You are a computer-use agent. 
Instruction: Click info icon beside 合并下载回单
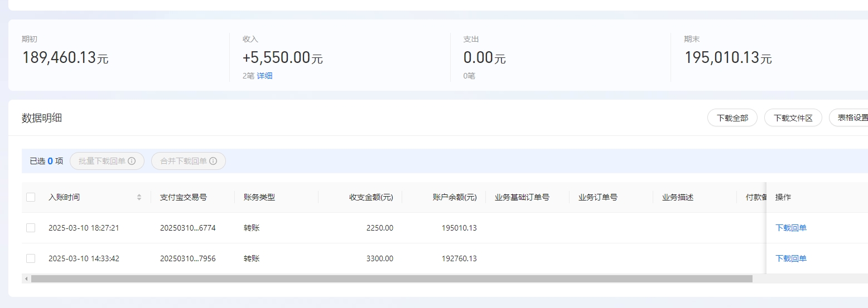[x=213, y=161]
